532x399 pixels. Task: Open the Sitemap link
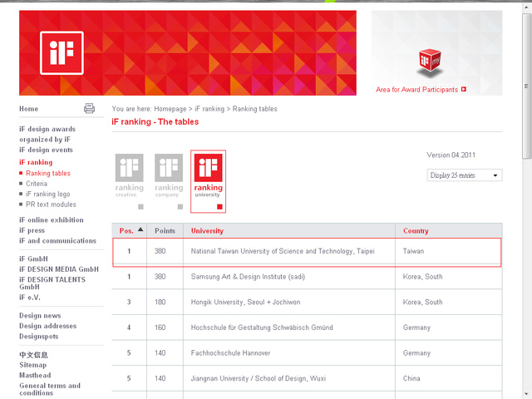[x=33, y=365]
